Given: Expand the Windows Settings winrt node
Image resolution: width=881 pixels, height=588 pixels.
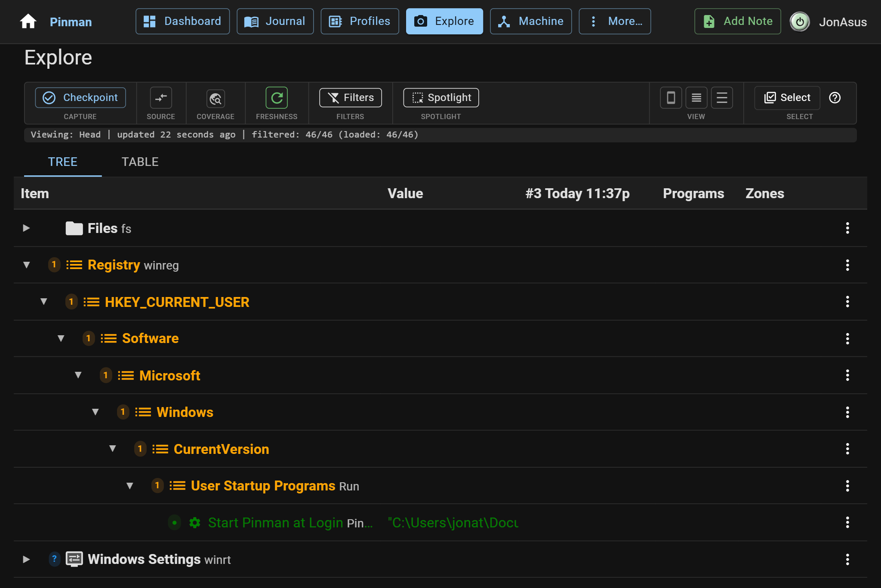Looking at the screenshot, I should click(x=26, y=559).
